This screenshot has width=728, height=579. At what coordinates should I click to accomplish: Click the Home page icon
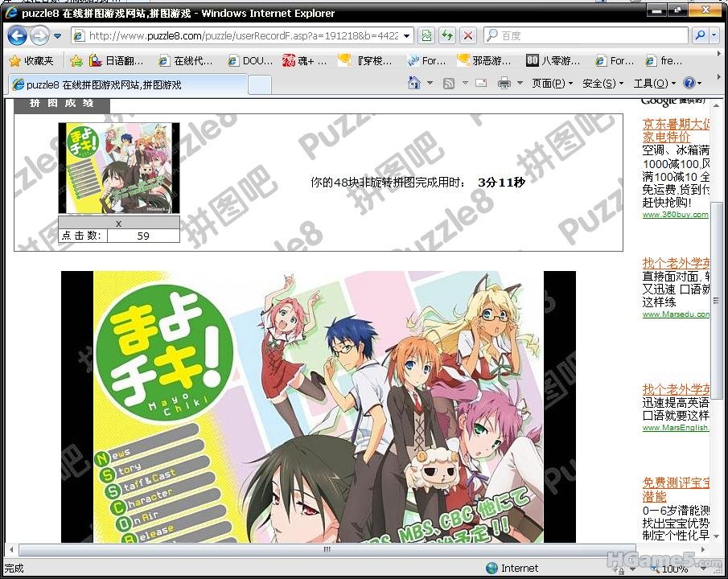click(x=413, y=84)
